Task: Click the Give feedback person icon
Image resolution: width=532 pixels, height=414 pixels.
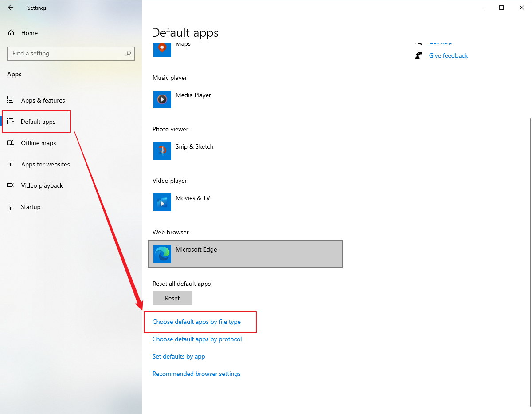Action: (418, 55)
